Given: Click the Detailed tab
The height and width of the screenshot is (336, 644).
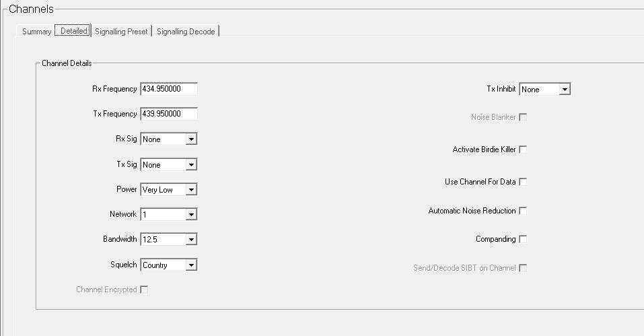Looking at the screenshot, I should [x=73, y=31].
